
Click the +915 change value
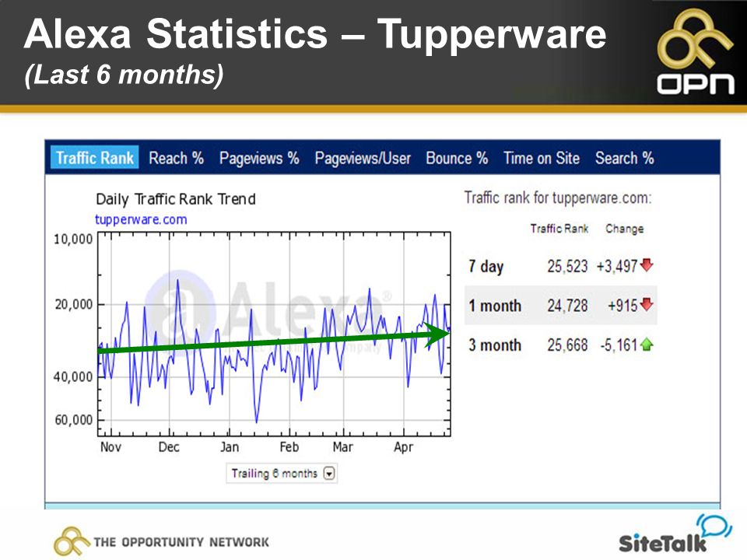point(622,305)
